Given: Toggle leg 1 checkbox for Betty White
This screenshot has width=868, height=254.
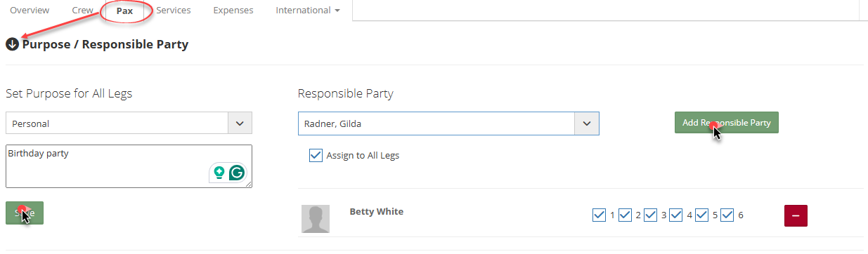Looking at the screenshot, I should coord(600,215).
